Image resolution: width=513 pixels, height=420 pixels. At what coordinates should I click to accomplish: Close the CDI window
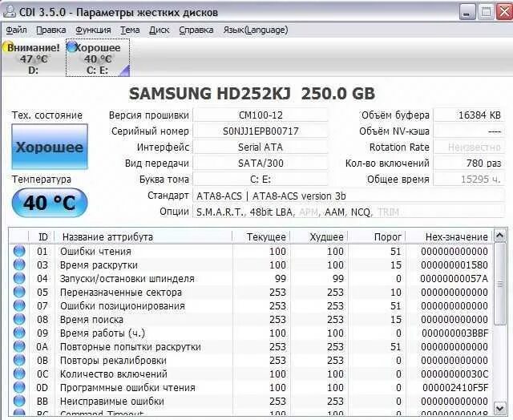click(x=504, y=12)
